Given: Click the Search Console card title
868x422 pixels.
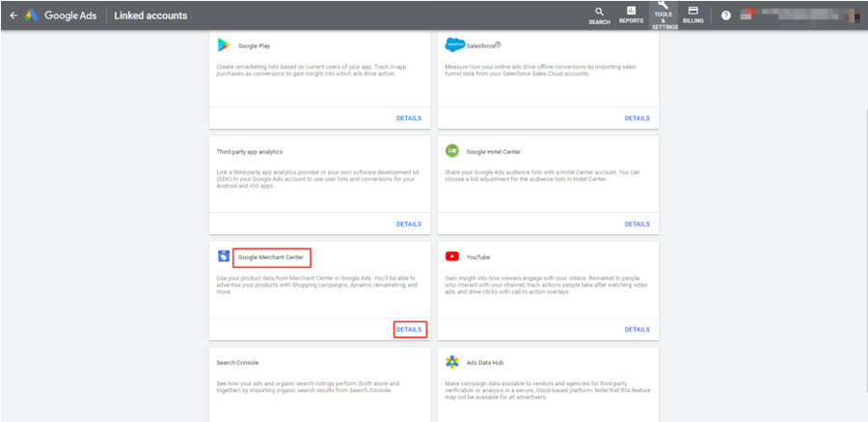Looking at the screenshot, I should [x=237, y=363].
